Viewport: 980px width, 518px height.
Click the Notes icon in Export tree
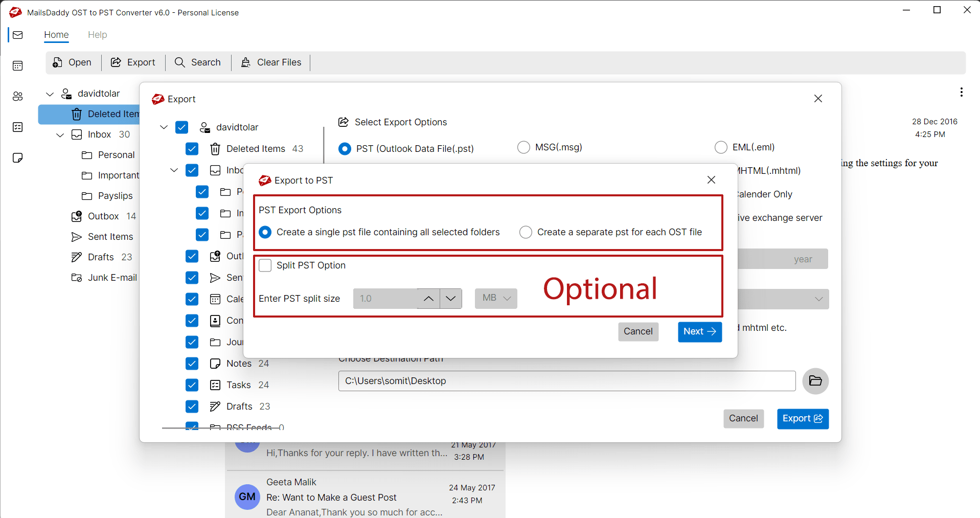215,364
